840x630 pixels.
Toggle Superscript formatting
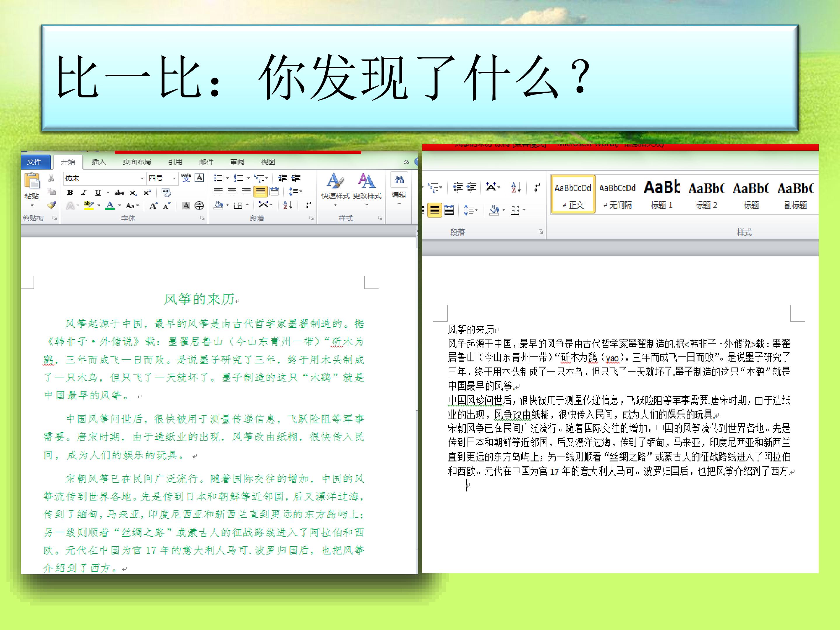coord(147,192)
